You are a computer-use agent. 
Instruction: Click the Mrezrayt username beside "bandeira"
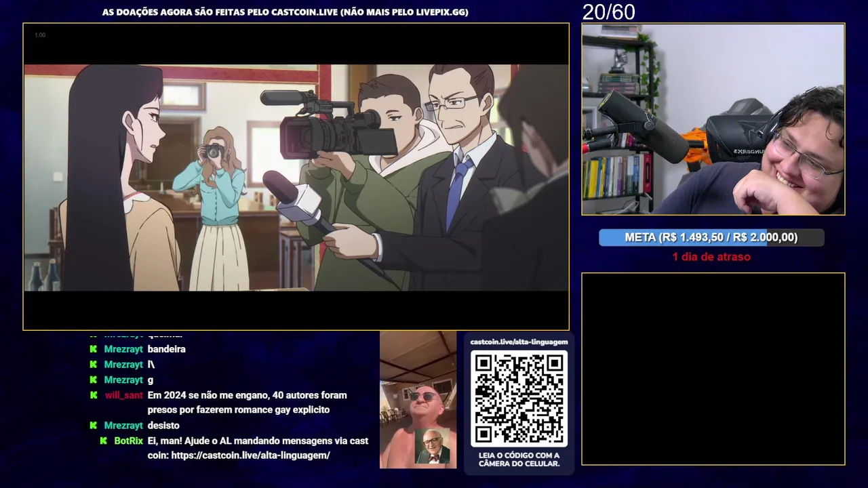(x=123, y=349)
